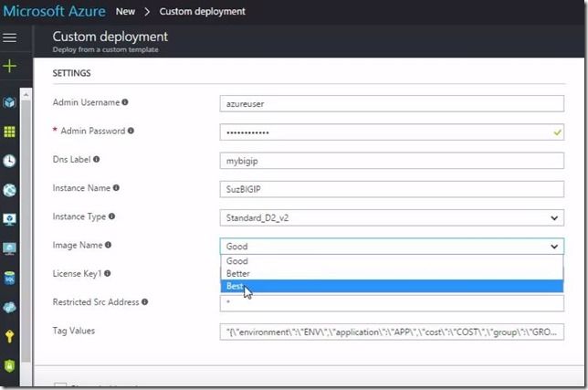Screen dimensions: 588x390
Task: Click the clock Recent icon in the sidebar
Action: click(10, 161)
